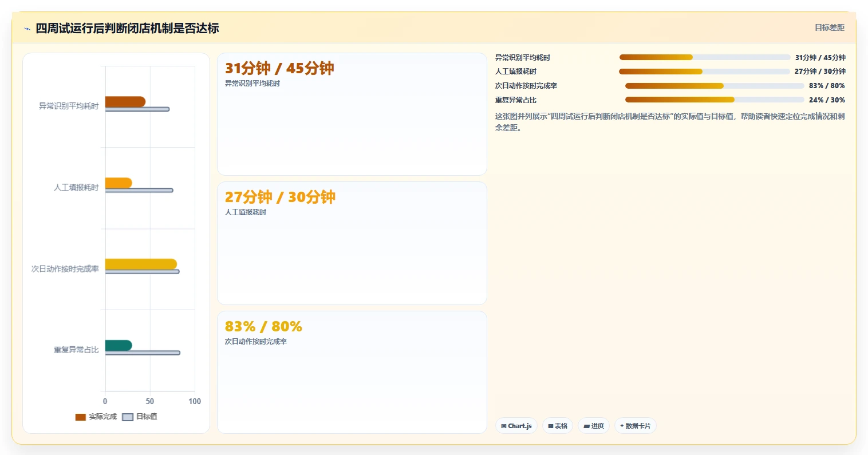This screenshot has height=455, width=868.
Task: Click the brown 异常识别平均耗时 actual chart bar
Action: [x=125, y=102]
